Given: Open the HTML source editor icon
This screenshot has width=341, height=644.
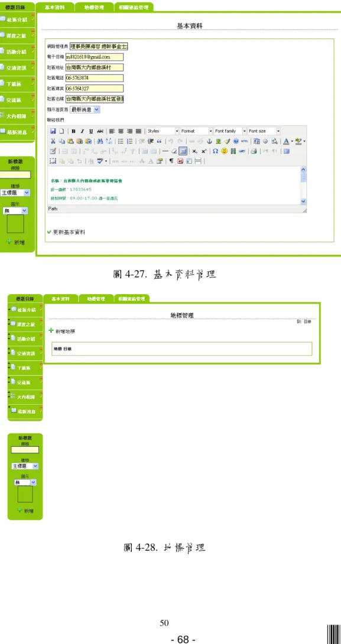Looking at the screenshot, I should [244, 141].
